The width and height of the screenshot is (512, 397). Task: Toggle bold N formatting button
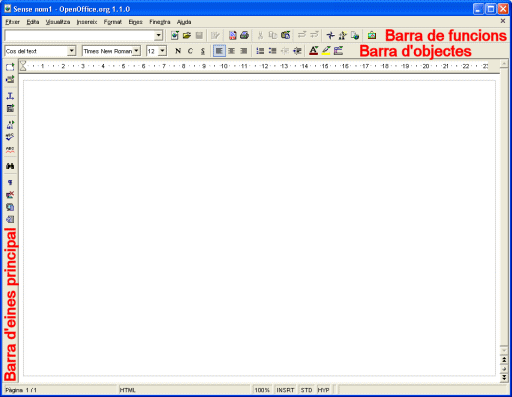point(178,51)
